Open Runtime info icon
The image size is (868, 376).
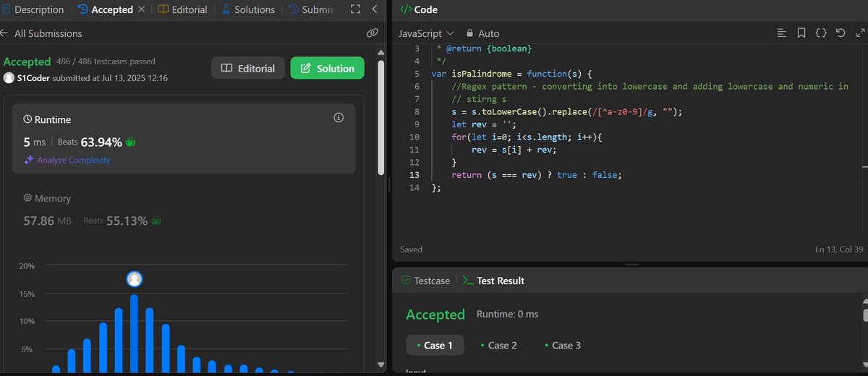pos(338,117)
